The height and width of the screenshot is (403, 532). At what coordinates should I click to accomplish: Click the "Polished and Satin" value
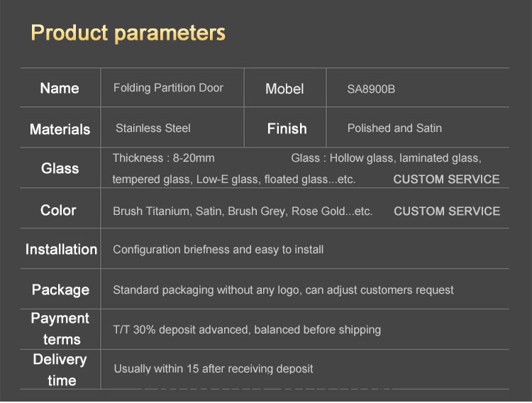click(394, 128)
